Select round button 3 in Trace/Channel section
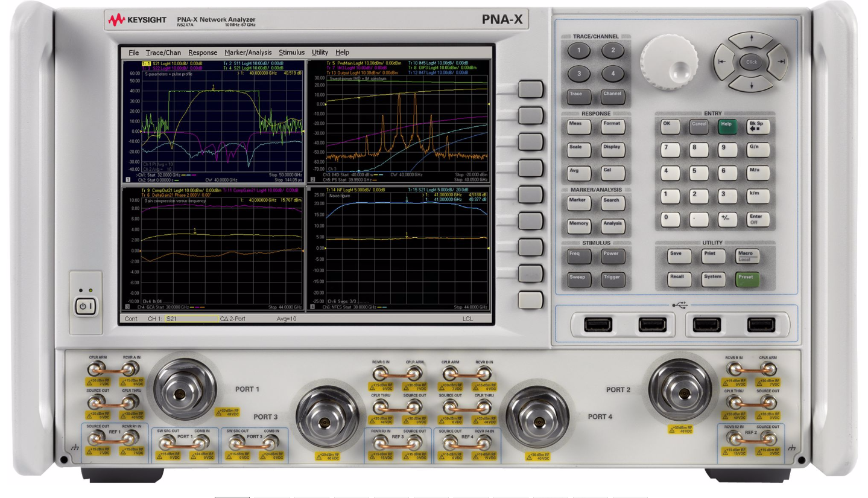868x498 pixels. (x=579, y=75)
